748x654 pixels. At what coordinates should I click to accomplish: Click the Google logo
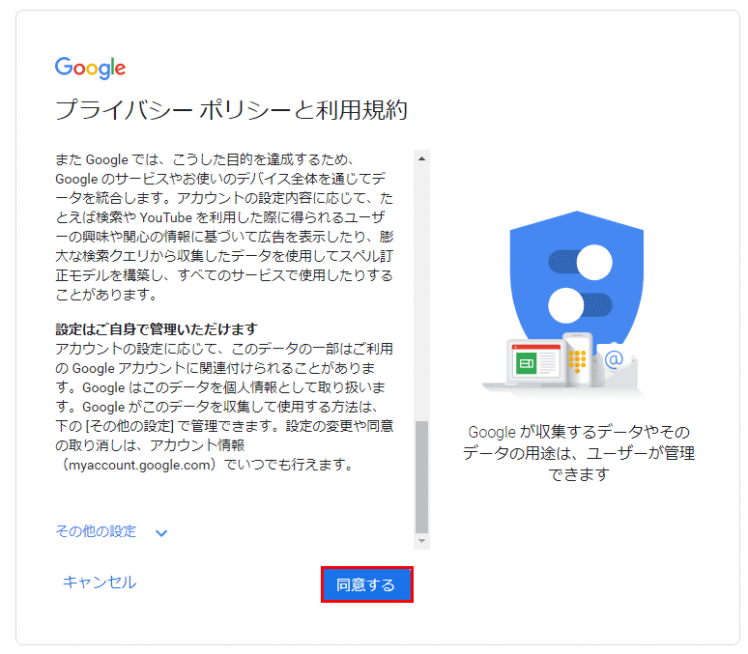click(x=90, y=68)
